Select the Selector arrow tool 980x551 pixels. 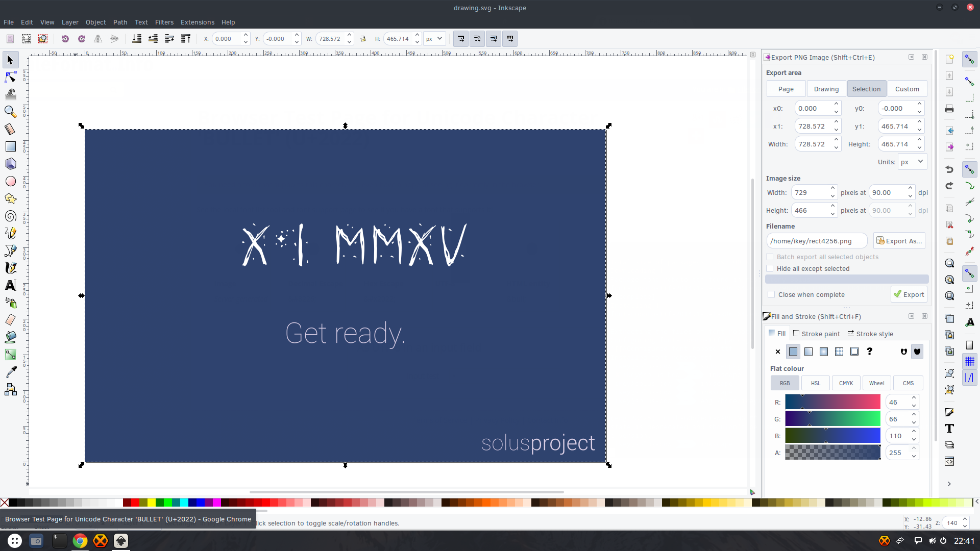pyautogui.click(x=10, y=60)
